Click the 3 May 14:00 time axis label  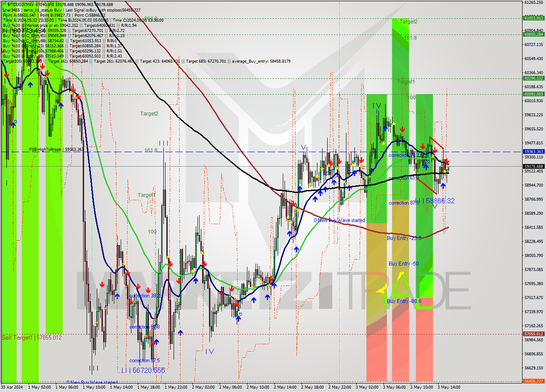pyautogui.click(x=448, y=387)
